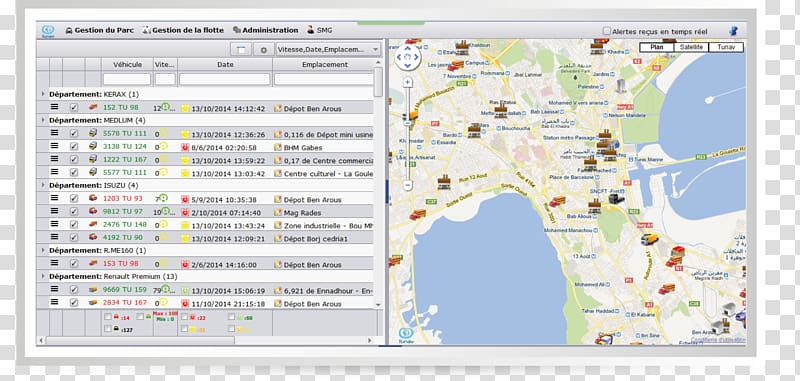Open the SMG user menu

point(319,30)
